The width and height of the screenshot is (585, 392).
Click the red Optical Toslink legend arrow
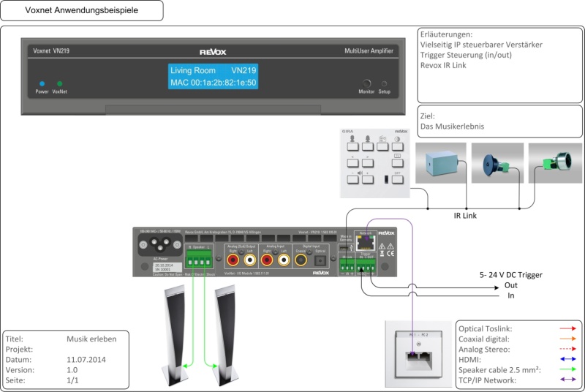[568, 328]
